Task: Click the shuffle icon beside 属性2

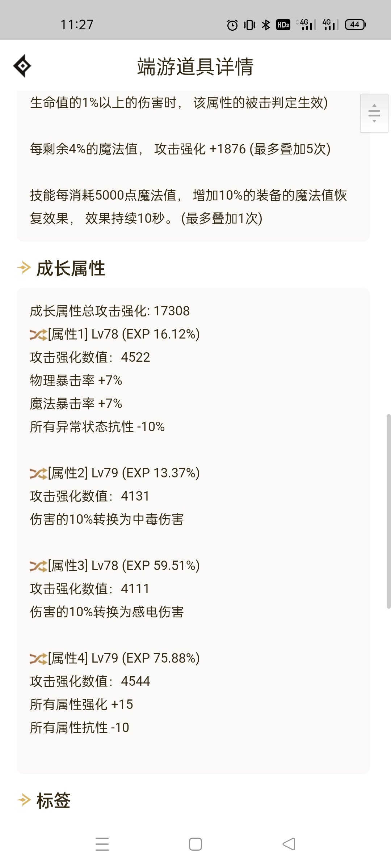Action: pyautogui.click(x=38, y=473)
